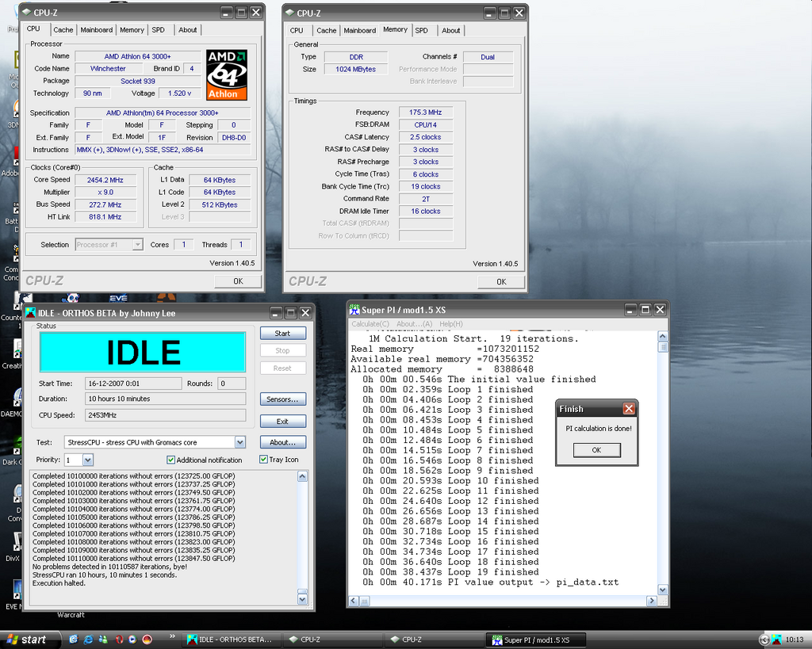Viewport: 812px width, 649px height.
Task: Click OK in the left CPU-Z window
Action: pyautogui.click(x=238, y=281)
